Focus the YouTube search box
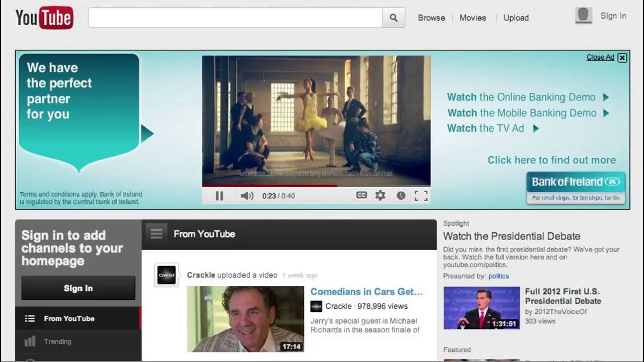Viewport: 644px width, 362px height. point(235,18)
